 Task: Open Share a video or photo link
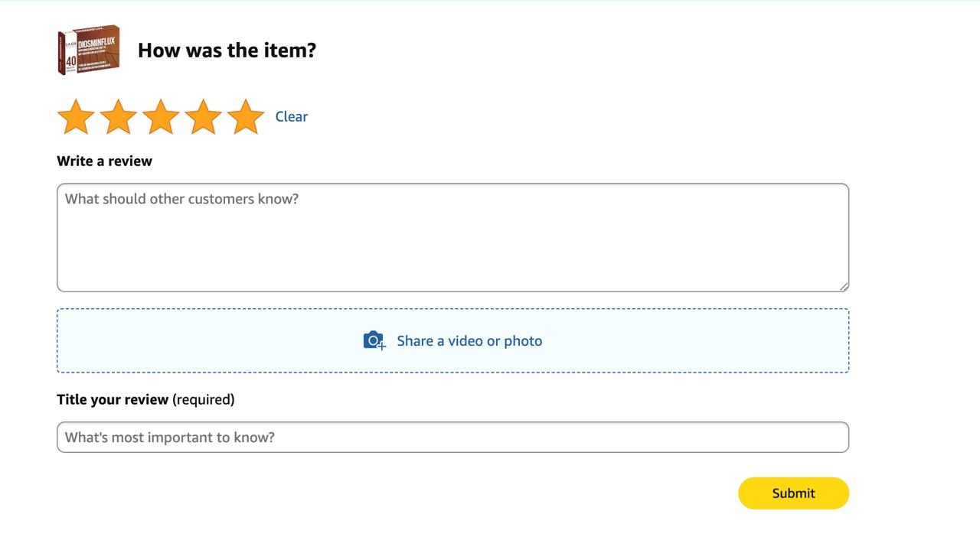469,341
